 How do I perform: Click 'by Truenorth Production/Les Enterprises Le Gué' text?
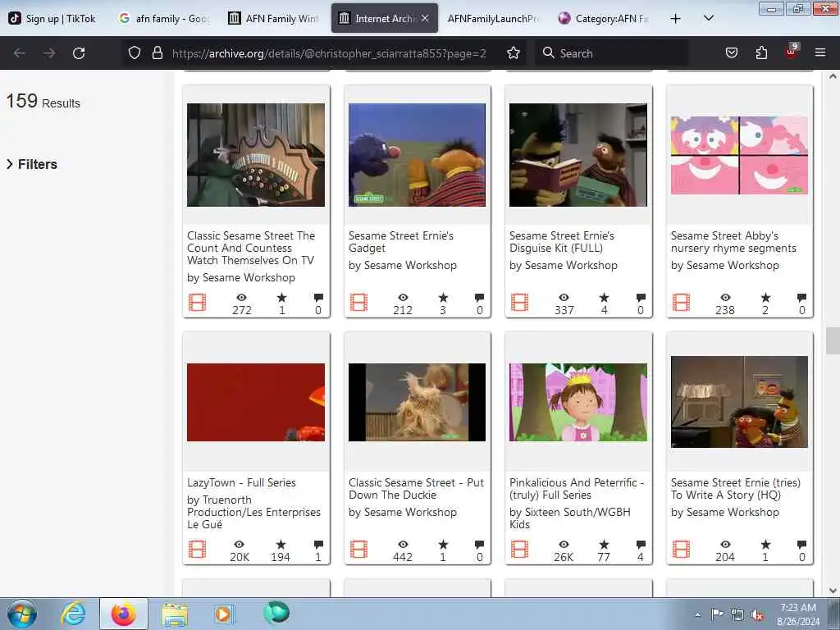(254, 512)
